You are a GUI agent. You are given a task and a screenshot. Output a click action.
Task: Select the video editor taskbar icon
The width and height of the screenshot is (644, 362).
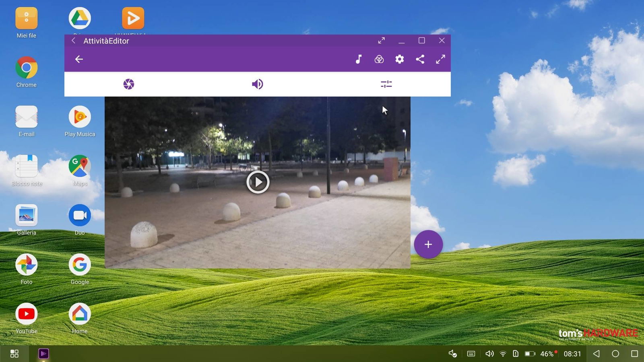click(43, 354)
